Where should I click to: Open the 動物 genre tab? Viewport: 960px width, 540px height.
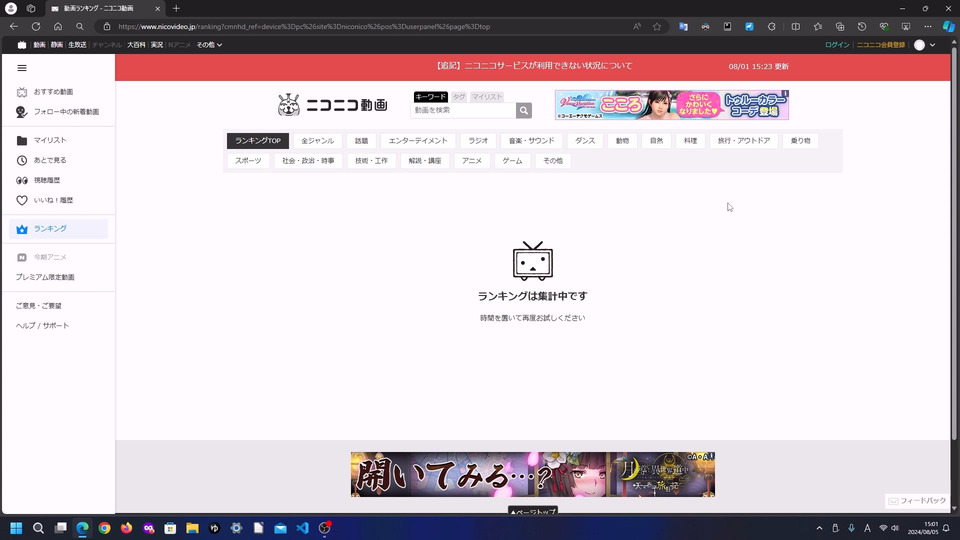point(622,141)
